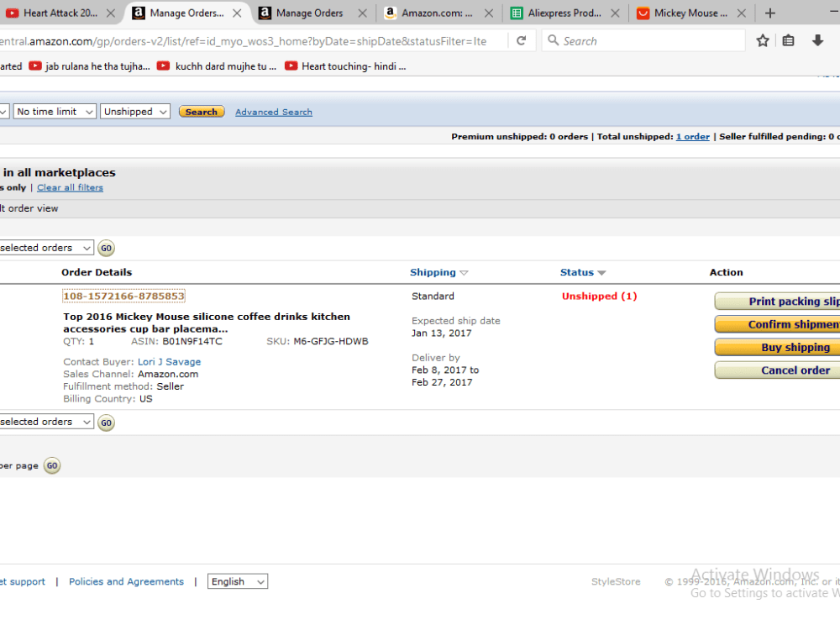Viewport: 840px width, 630px height.
Task: Click the per page GO button
Action: click(x=52, y=465)
